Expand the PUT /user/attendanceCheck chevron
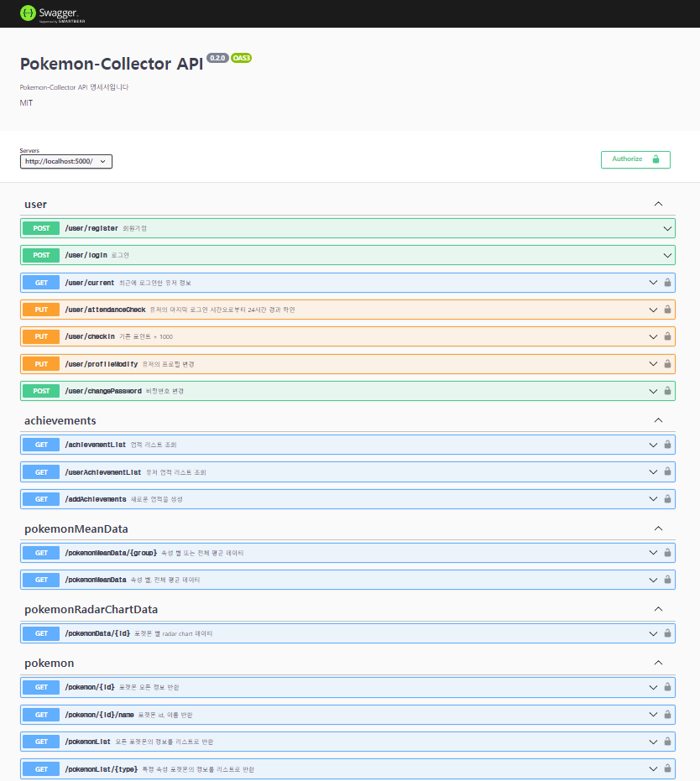Screen dimensions: 700x781 click(653, 310)
